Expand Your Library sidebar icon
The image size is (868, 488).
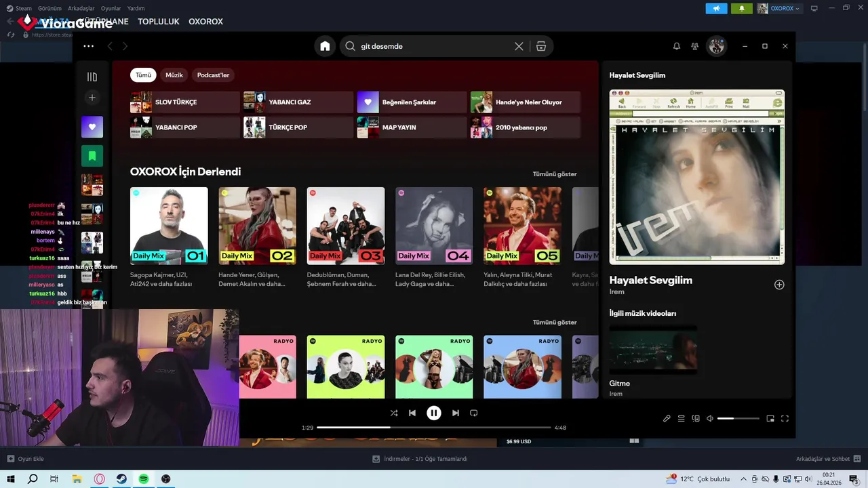click(x=92, y=77)
